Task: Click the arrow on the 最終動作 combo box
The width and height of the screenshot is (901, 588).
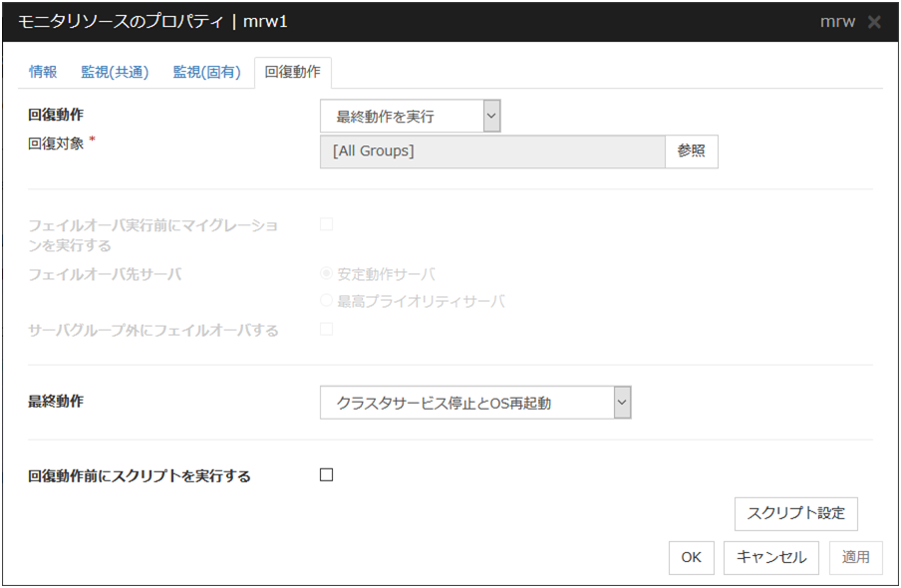Action: click(x=621, y=404)
